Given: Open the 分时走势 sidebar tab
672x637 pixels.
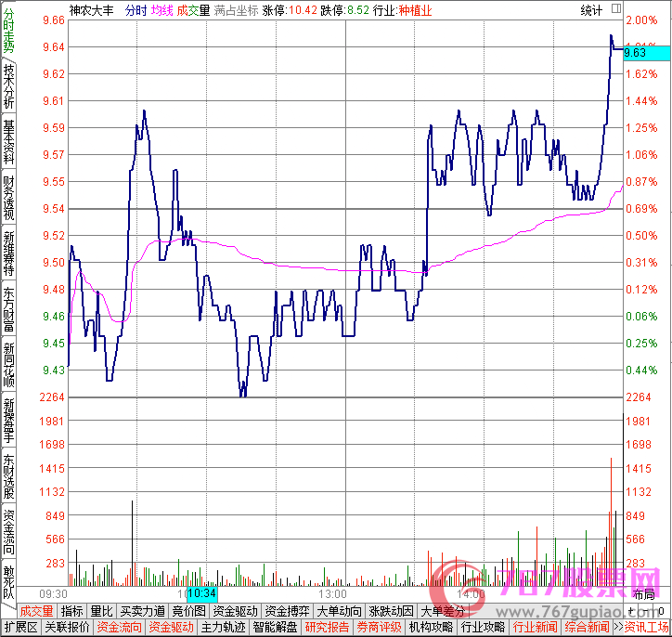Looking at the screenshot, I should pyautogui.click(x=8, y=30).
